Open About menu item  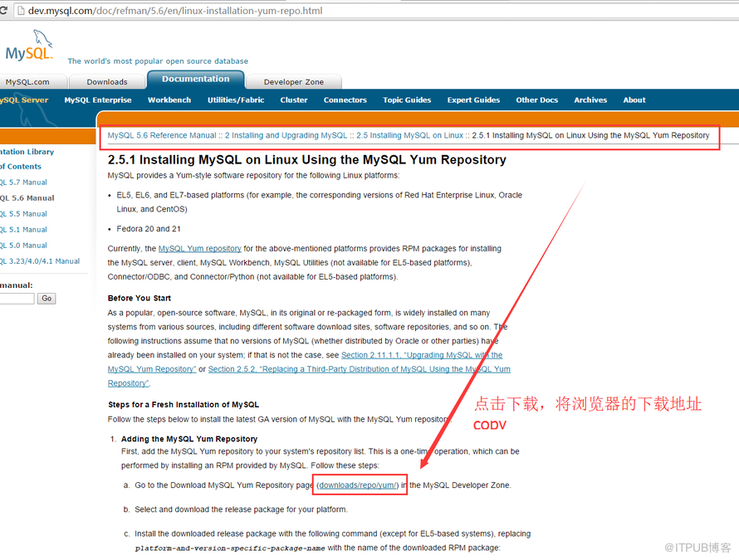[x=634, y=100]
